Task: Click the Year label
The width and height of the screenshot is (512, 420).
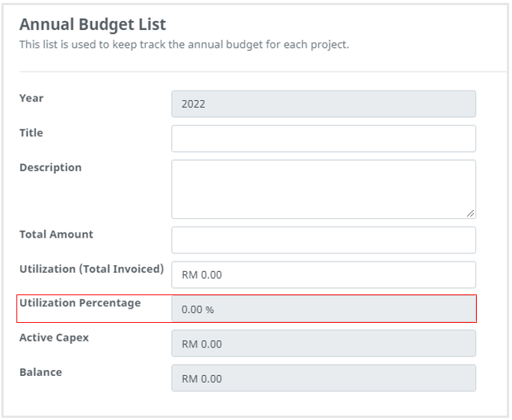Action: (x=31, y=98)
